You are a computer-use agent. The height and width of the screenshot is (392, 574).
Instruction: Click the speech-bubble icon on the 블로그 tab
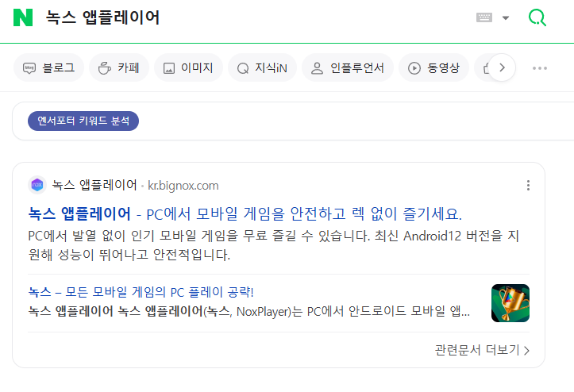point(29,68)
